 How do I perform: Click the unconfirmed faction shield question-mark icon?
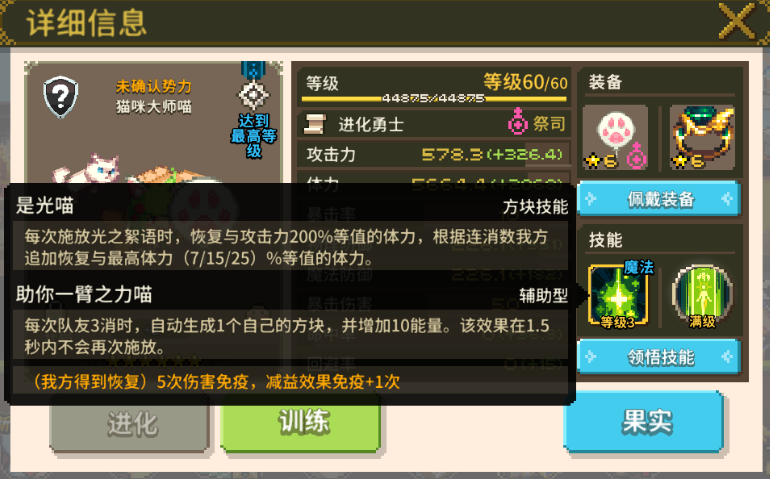pos(60,97)
